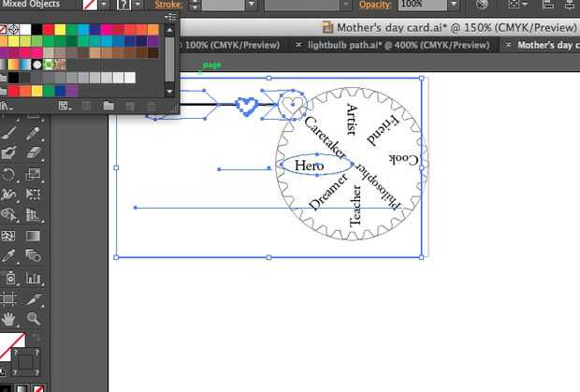Select the Rotate tool
The width and height of the screenshot is (580, 392).
pyautogui.click(x=8, y=174)
